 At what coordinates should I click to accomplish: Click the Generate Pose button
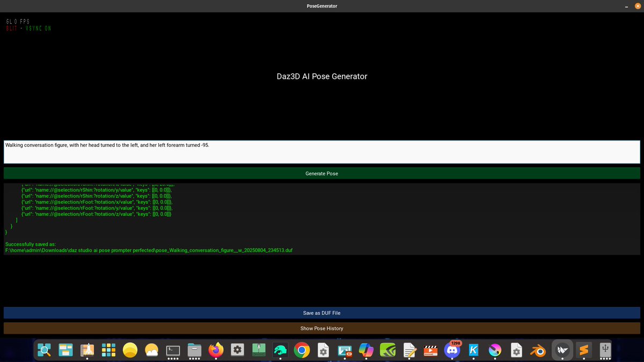pyautogui.click(x=322, y=173)
